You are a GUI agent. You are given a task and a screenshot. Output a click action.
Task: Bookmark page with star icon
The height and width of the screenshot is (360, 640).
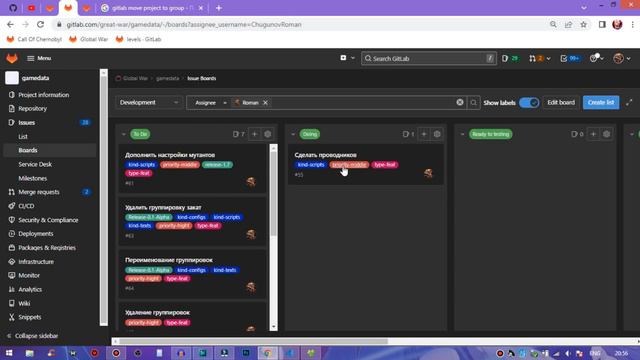584,24
